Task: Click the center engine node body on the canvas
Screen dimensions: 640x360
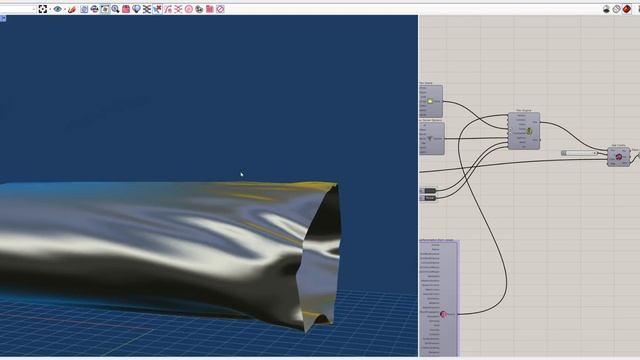Action: pos(524,131)
